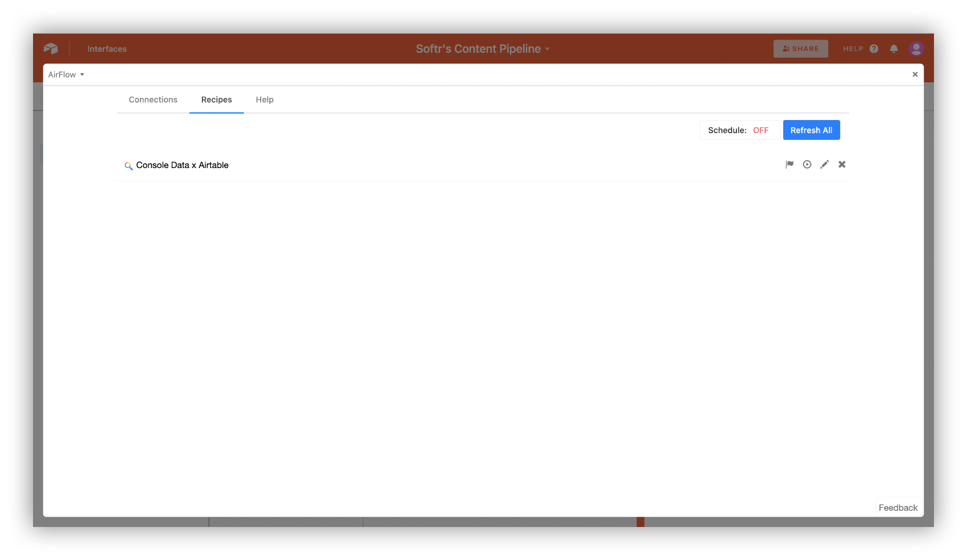Flag the Console Data x Airtable recipe
Screen dimensions: 967x560
click(x=789, y=164)
